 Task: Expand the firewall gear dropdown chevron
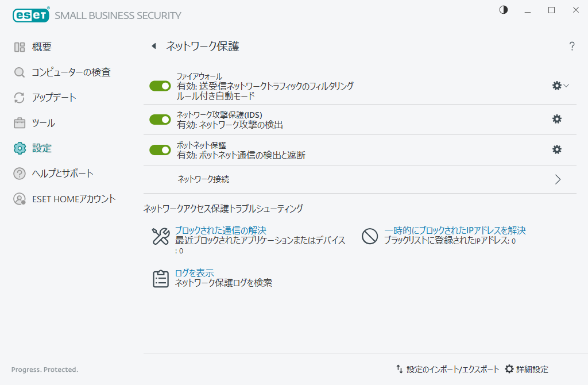tap(566, 85)
